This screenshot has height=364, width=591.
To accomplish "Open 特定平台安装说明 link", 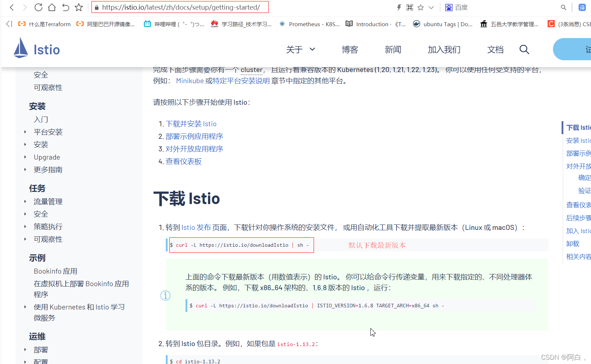I will (x=241, y=81).
